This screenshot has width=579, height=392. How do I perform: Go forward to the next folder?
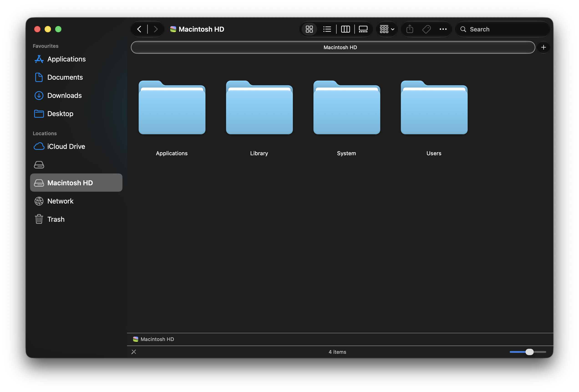point(156,29)
